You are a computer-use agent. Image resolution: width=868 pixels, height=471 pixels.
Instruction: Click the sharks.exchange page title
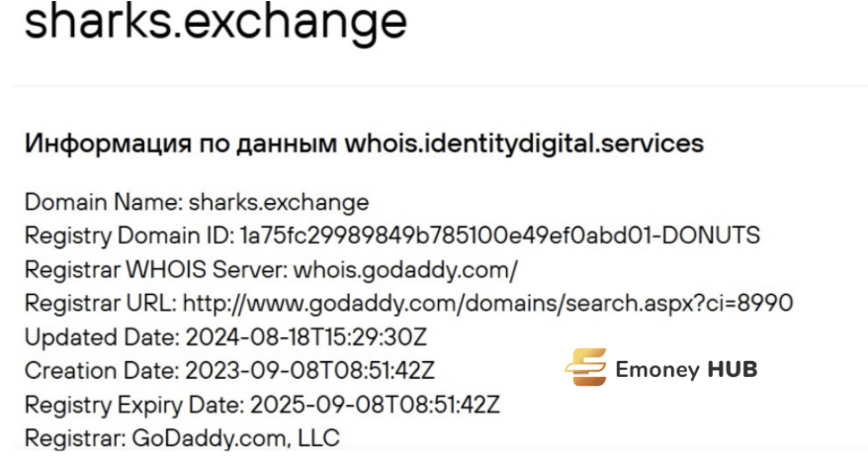(216, 22)
